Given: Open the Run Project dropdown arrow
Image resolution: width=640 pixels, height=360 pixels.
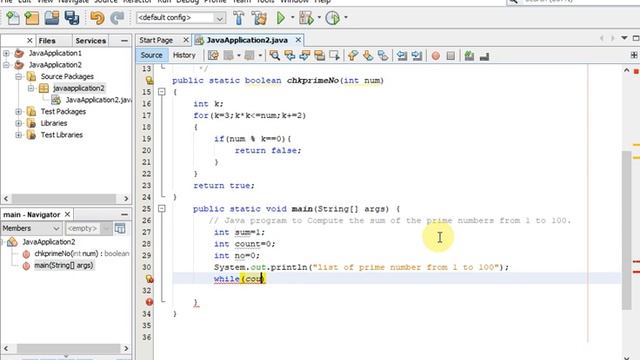Looking at the screenshot, I should [x=292, y=18].
